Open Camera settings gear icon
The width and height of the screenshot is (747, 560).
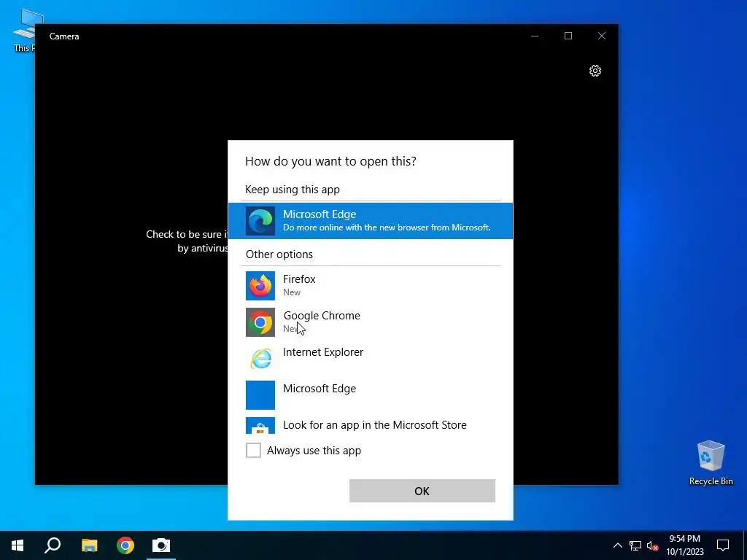tap(595, 71)
